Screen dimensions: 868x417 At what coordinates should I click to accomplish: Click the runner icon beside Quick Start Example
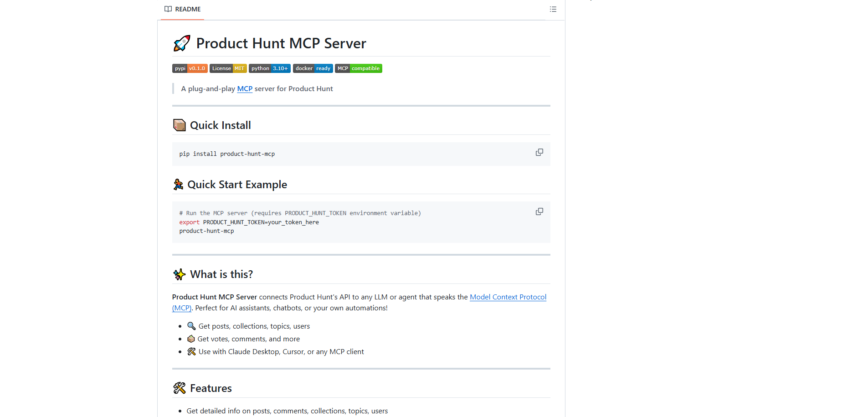(x=178, y=184)
